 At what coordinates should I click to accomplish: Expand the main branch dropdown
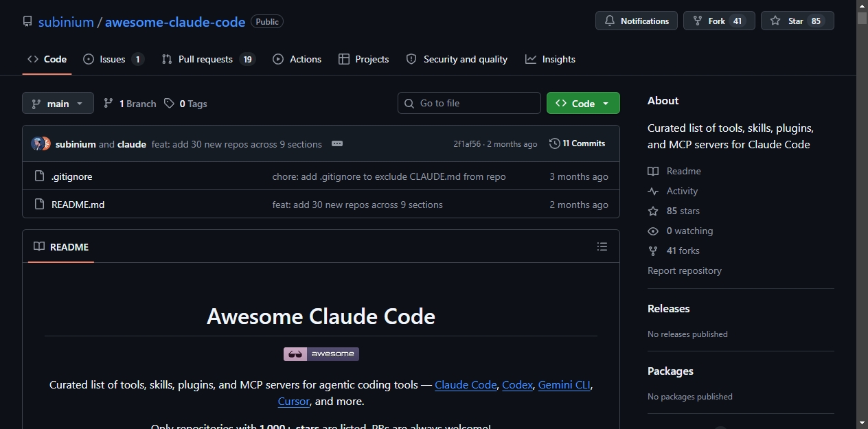58,103
